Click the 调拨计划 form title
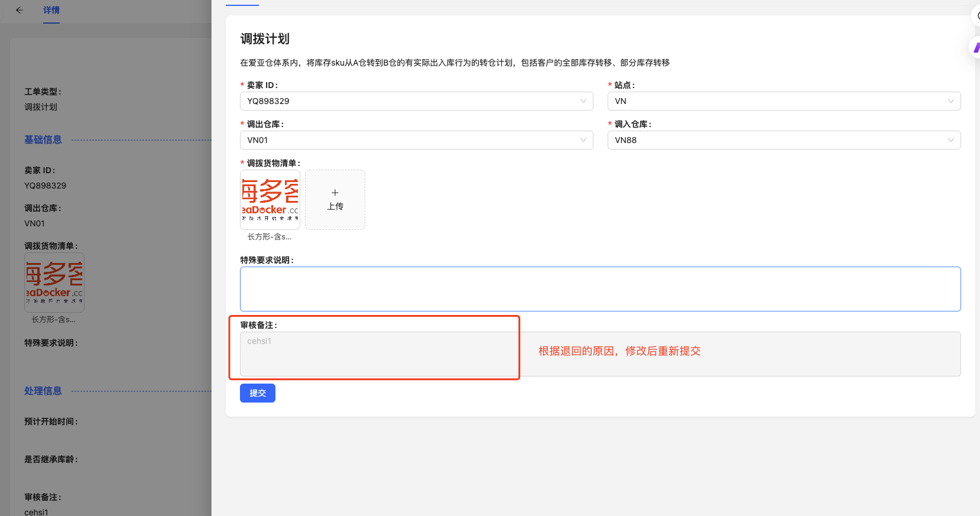The width and height of the screenshot is (980, 516). tap(265, 39)
